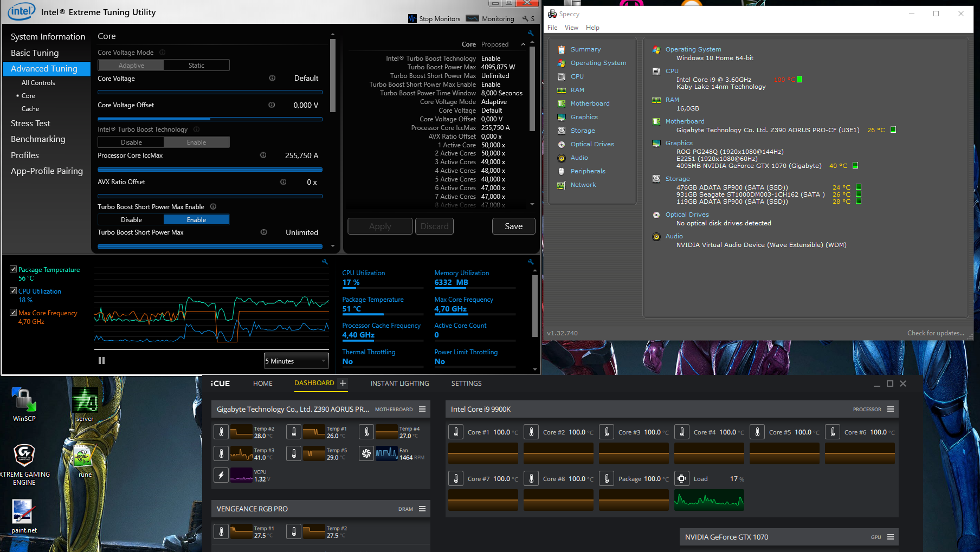Open the 5 Minutes time range dropdown
The height and width of the screenshot is (552, 980).
pyautogui.click(x=296, y=361)
